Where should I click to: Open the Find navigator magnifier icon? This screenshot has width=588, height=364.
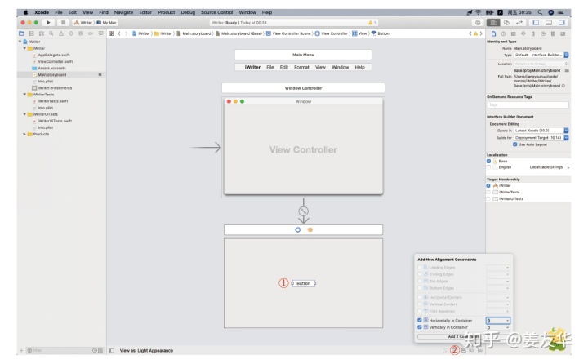[x=51, y=33]
